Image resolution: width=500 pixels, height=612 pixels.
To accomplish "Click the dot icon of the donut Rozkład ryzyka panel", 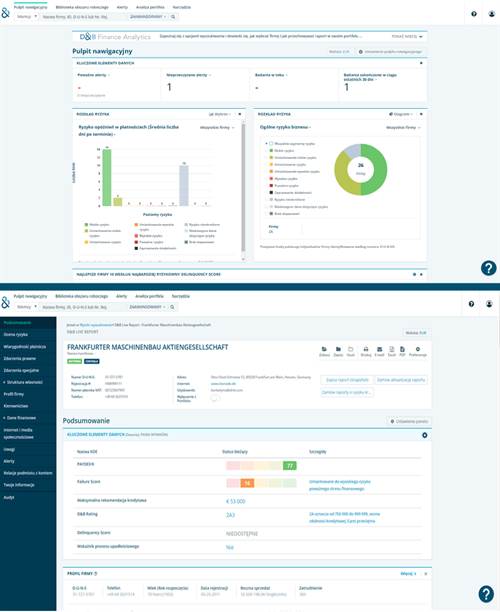I will [x=421, y=114].
